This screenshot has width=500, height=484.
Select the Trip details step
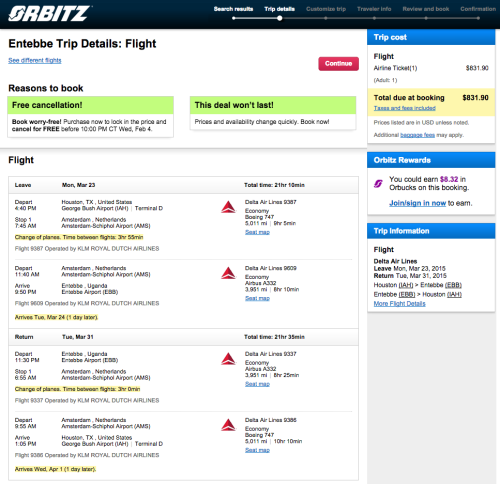tap(279, 9)
